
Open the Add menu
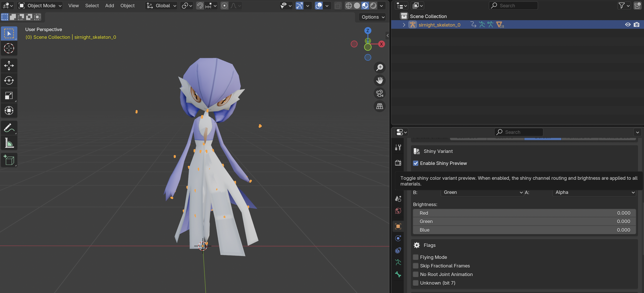pos(110,6)
